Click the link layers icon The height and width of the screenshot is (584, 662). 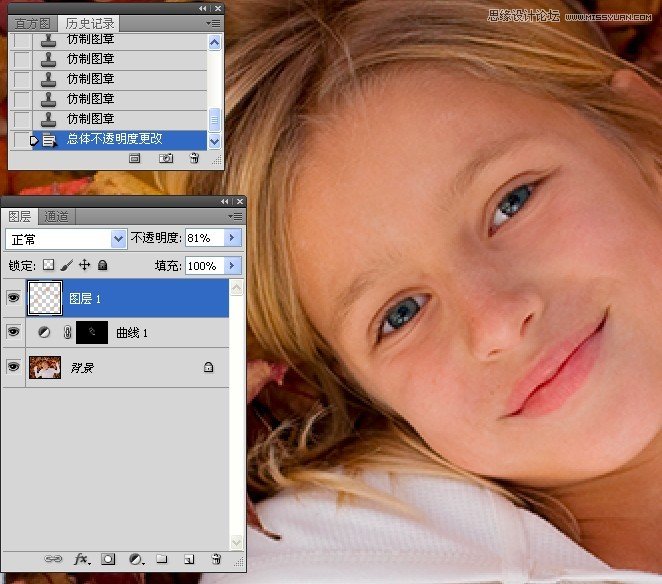click(54, 560)
